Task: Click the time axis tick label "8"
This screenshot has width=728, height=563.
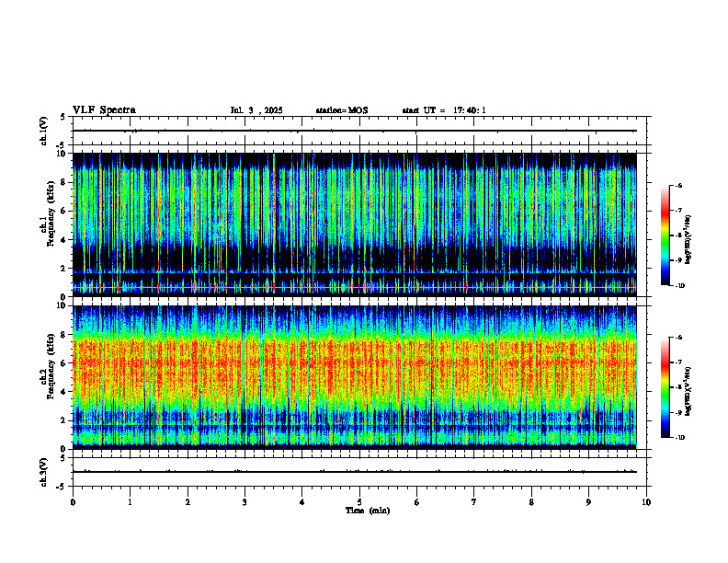Action: [x=531, y=502]
